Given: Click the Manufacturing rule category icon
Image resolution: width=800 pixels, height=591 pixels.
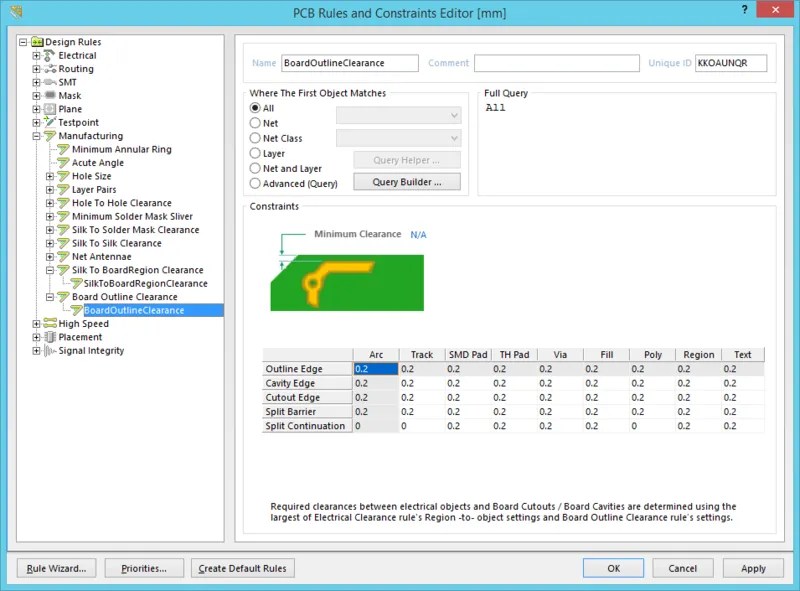Looking at the screenshot, I should [x=49, y=136].
